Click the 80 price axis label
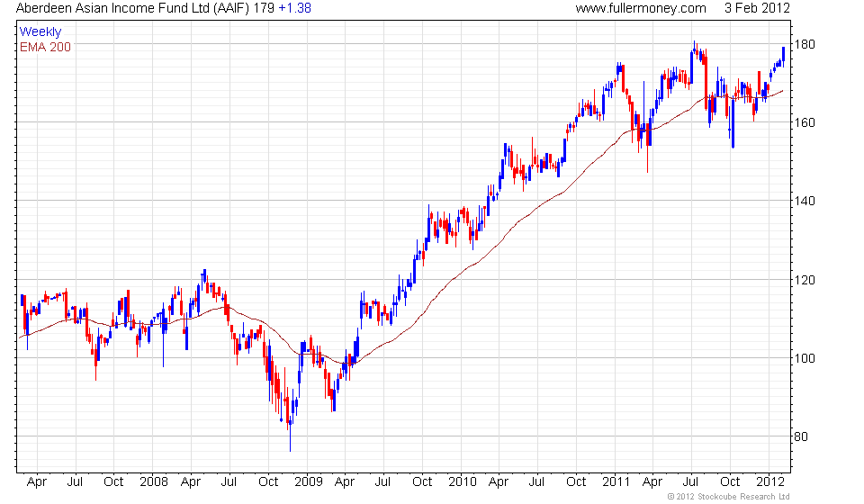This screenshot has height=504, width=864. click(802, 436)
